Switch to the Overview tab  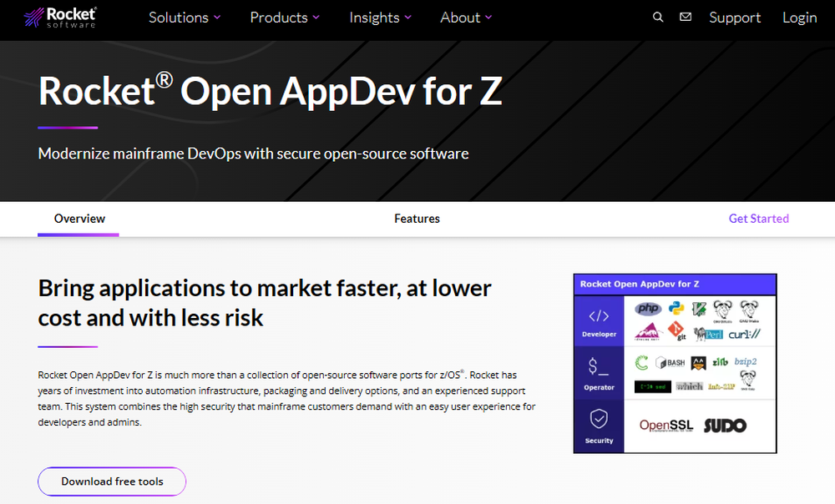tap(79, 219)
